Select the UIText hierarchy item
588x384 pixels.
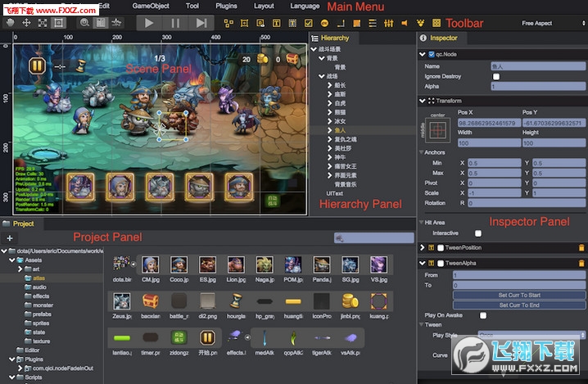tap(334, 193)
